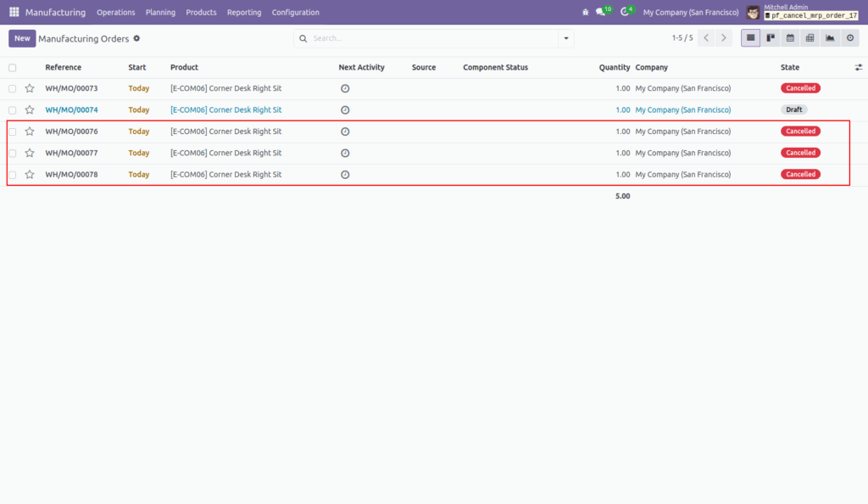The image size is (868, 504).
Task: Star the WH/MO/00073 order
Action: 30,88
